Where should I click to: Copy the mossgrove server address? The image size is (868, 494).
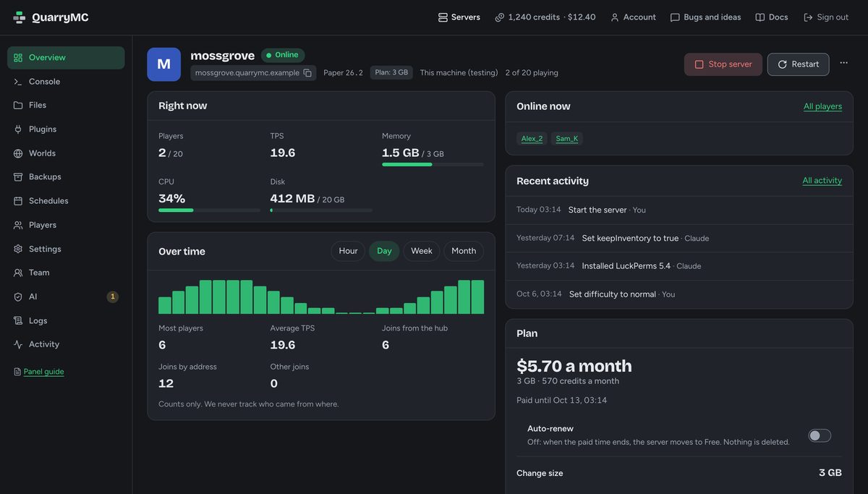[x=307, y=73]
